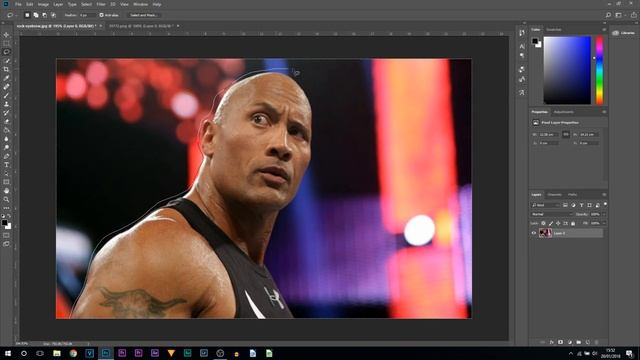Viewport: 640px width, 360px height.
Task: Select the Blur tool
Action: tap(6, 139)
